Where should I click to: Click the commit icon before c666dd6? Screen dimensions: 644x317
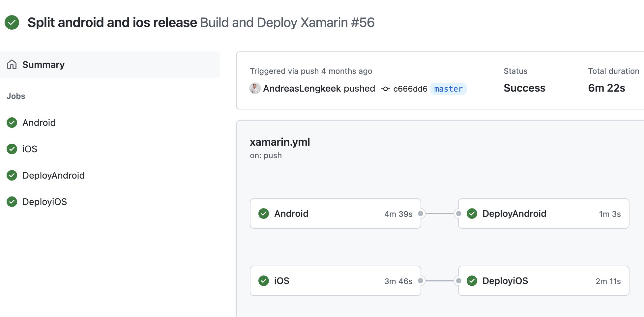point(385,89)
